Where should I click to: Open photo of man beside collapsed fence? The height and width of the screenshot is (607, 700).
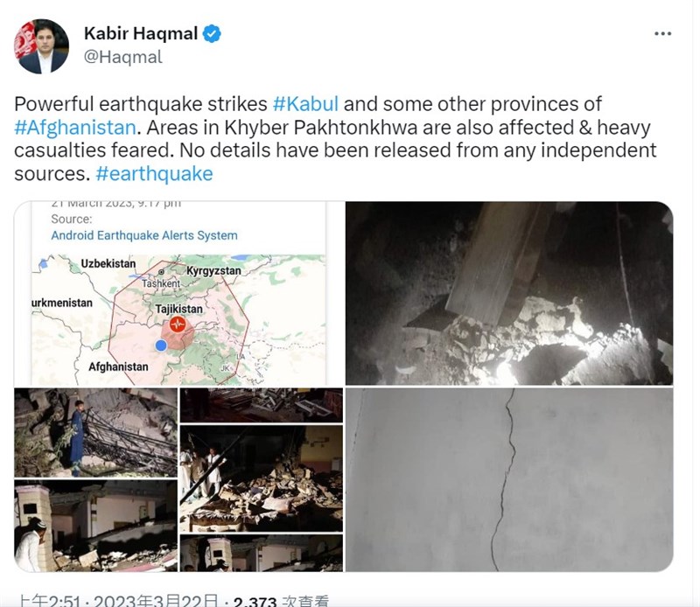pos(95,432)
